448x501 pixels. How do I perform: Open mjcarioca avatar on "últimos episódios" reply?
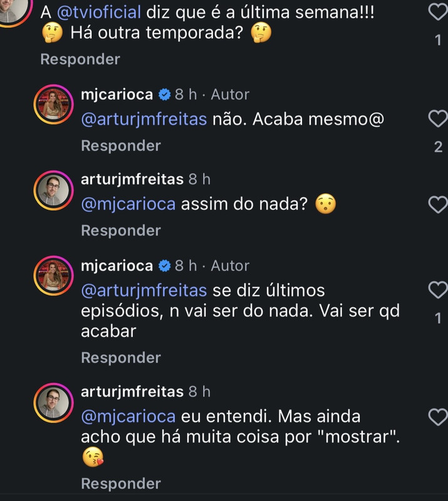click(54, 276)
